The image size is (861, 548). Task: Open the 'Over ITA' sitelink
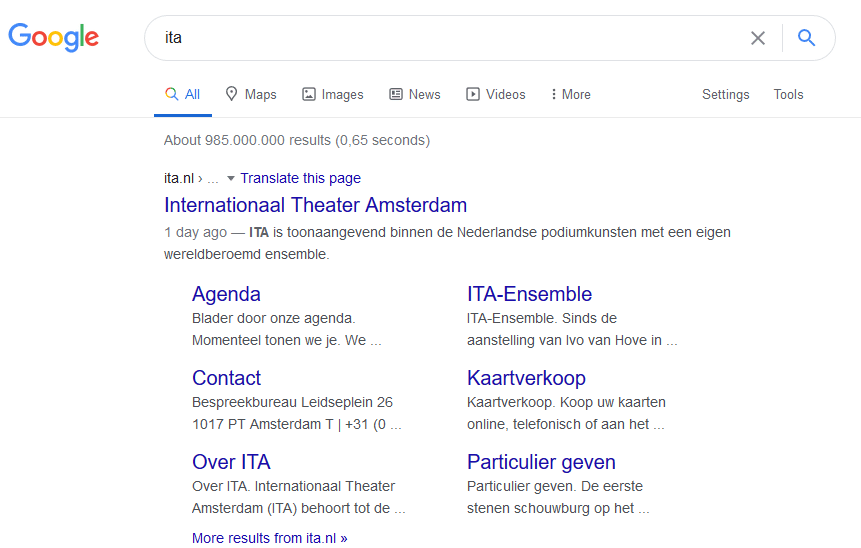tap(231, 462)
